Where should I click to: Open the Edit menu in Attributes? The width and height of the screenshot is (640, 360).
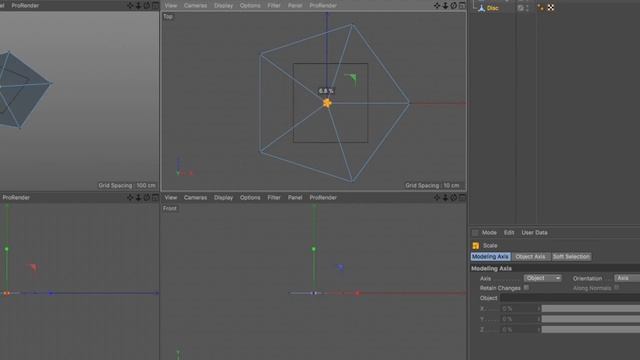click(509, 233)
